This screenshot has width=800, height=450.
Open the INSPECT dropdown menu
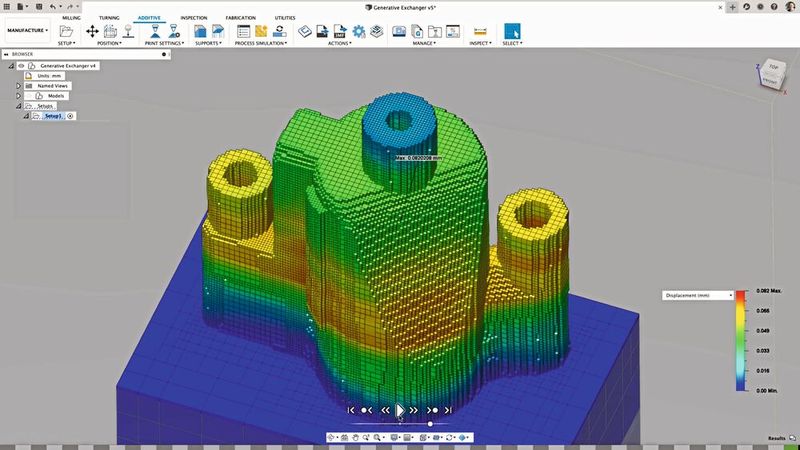click(x=480, y=43)
